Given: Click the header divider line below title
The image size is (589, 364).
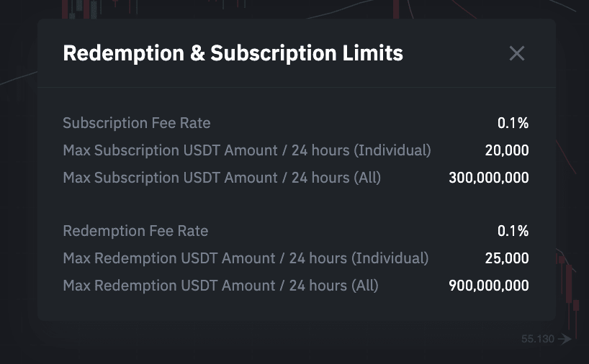Looking at the screenshot, I should pyautogui.click(x=297, y=88).
